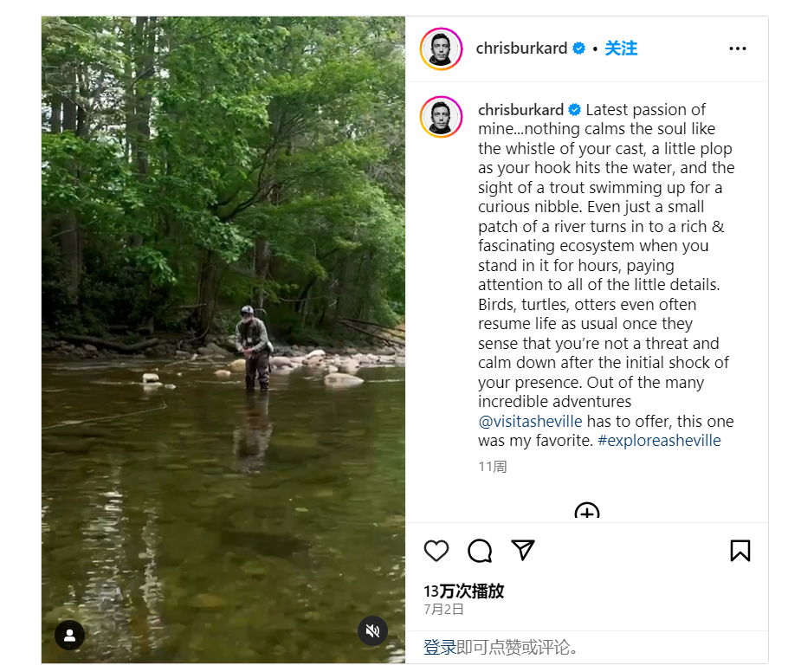This screenshot has height=672, width=801.
Task: Unmute the video audio
Action: point(372,631)
